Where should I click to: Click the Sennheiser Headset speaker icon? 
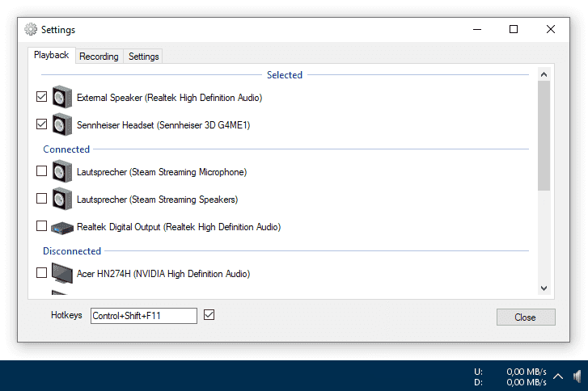point(62,124)
